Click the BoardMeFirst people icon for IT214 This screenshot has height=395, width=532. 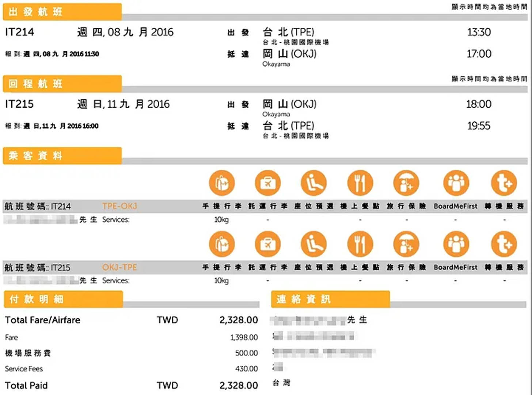(x=456, y=183)
